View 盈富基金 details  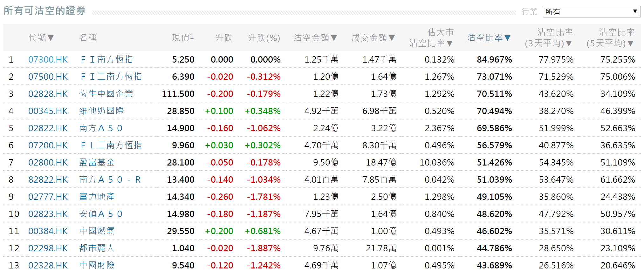coord(97,162)
